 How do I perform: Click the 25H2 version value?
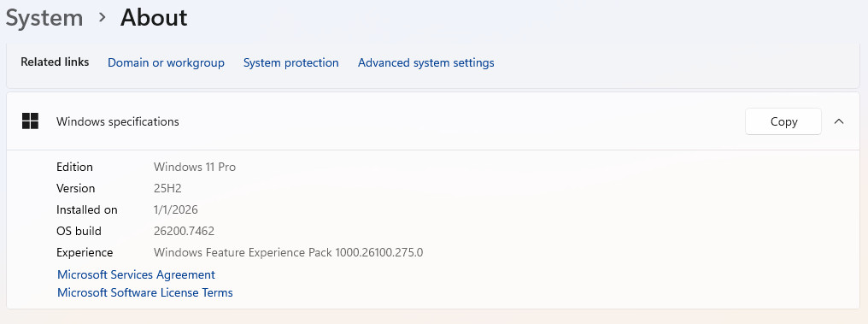167,188
